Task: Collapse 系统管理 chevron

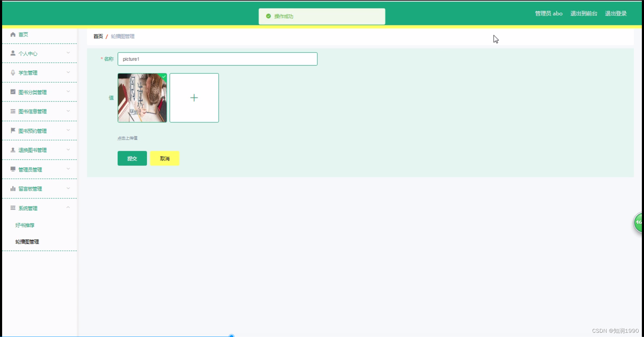Action: 68,208
